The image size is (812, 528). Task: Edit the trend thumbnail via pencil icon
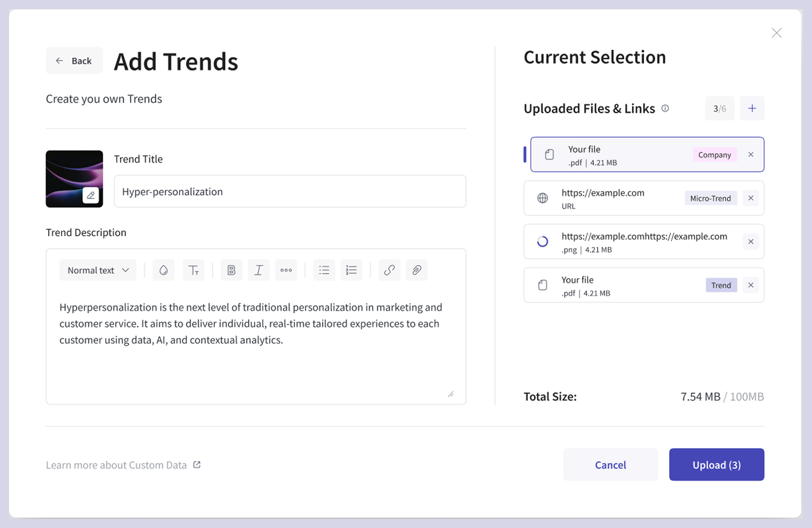91,195
